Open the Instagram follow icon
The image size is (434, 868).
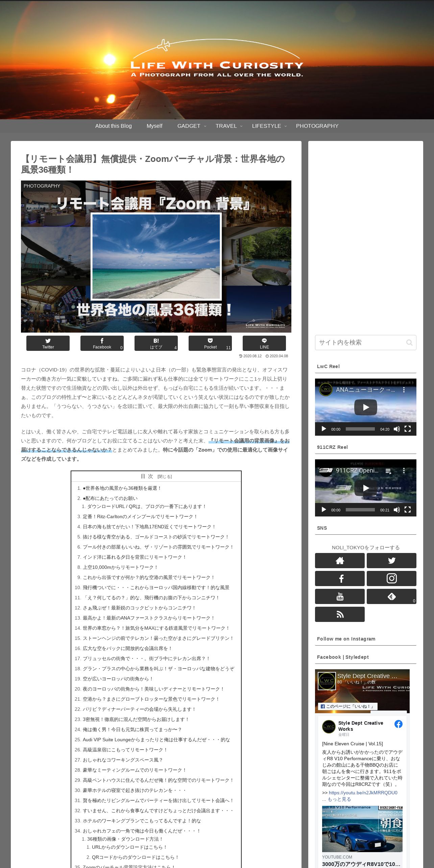pos(391,578)
